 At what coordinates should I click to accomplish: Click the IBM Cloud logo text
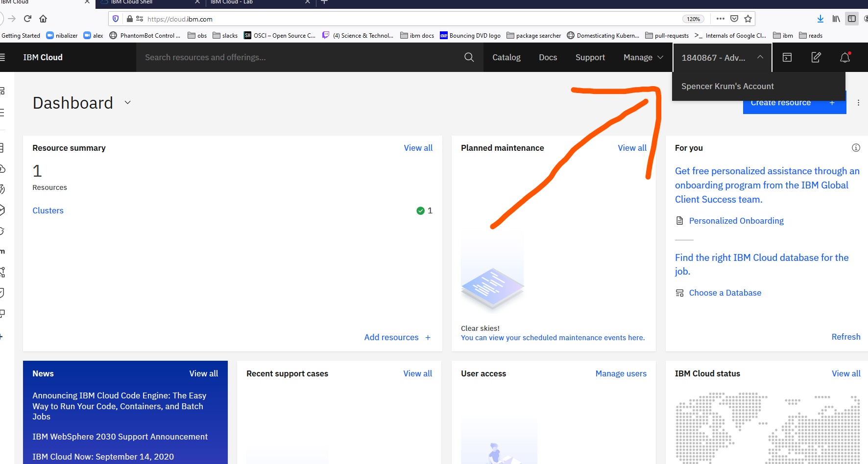point(43,57)
